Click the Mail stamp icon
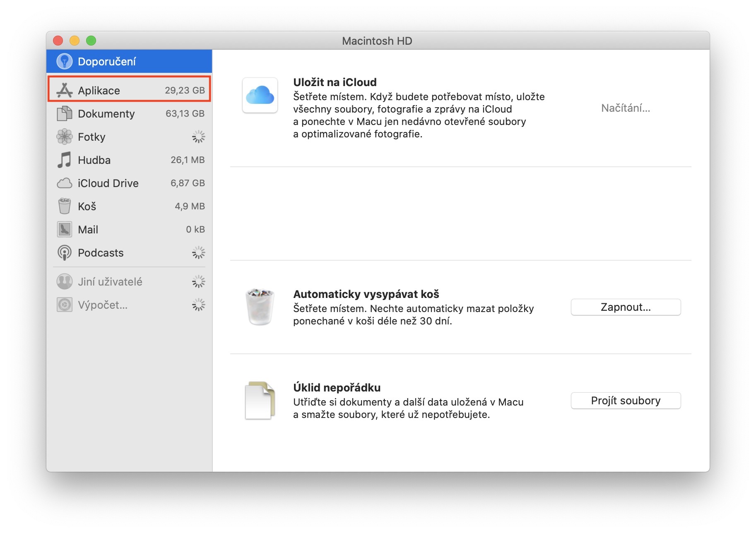This screenshot has height=533, width=756. [x=64, y=229]
